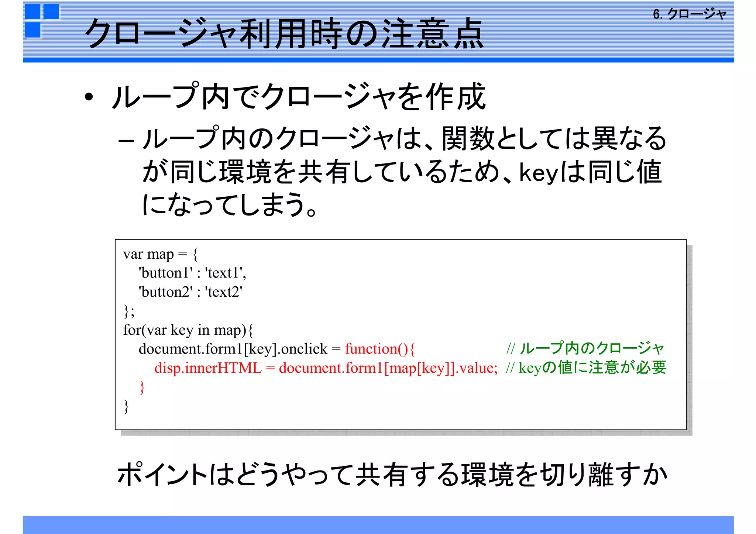The width and height of the screenshot is (756, 534).
Task: Click the line starting が同じ環境を共有している
Action: 402,172
